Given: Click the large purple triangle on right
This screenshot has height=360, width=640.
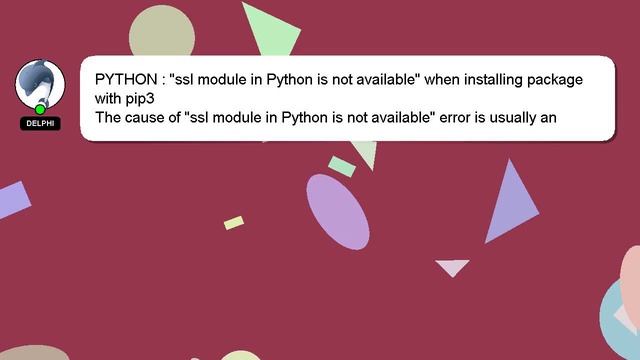Looking at the screenshot, I should click(512, 204).
